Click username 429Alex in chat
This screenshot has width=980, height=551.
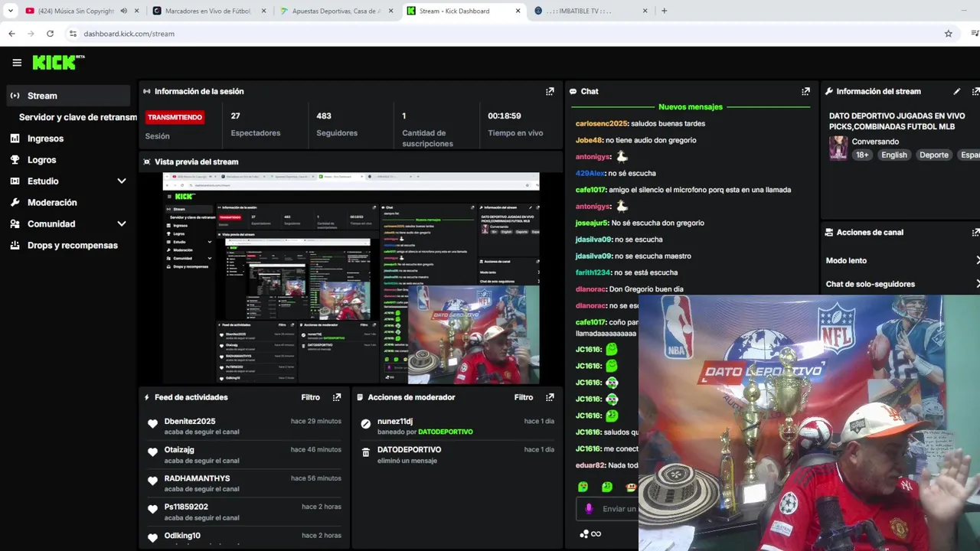coord(590,174)
